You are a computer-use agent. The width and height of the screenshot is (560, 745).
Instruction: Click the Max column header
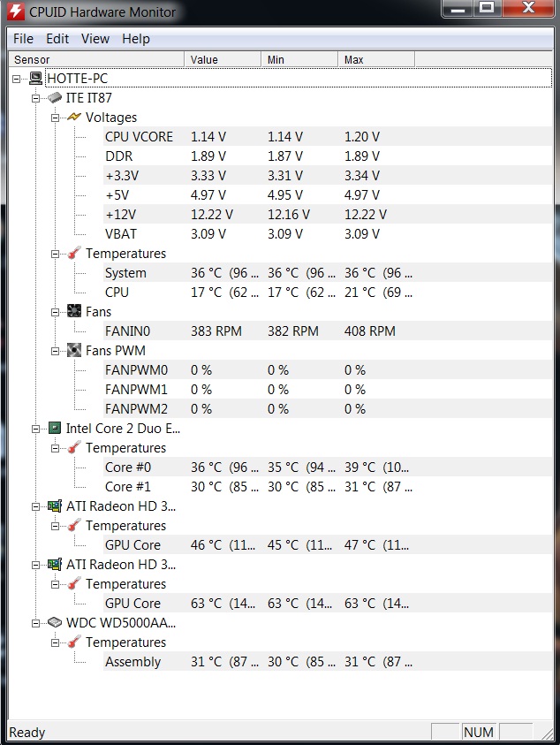pos(376,59)
